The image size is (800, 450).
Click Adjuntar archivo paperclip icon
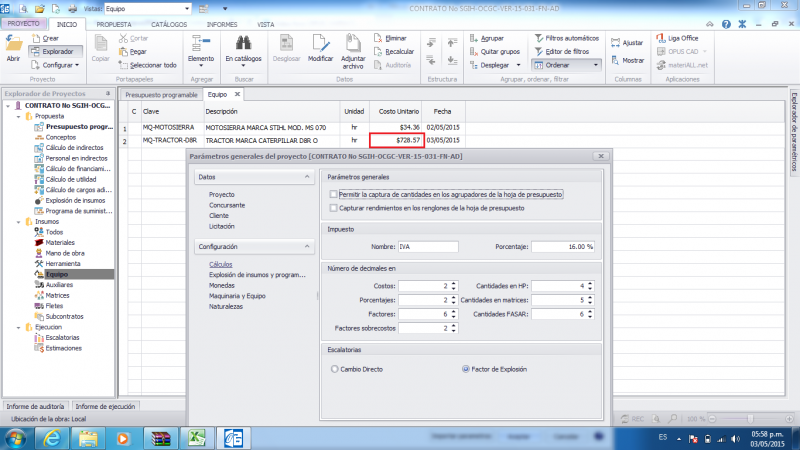click(353, 43)
